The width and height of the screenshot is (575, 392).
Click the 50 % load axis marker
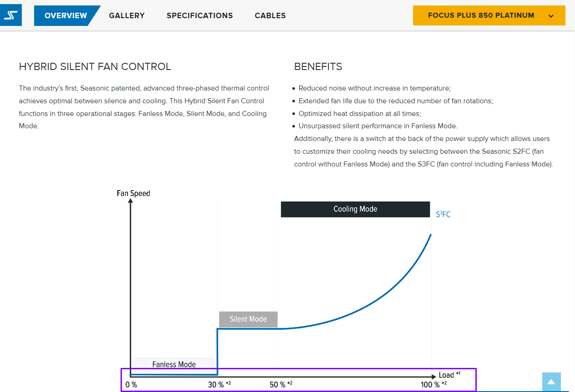click(x=277, y=385)
